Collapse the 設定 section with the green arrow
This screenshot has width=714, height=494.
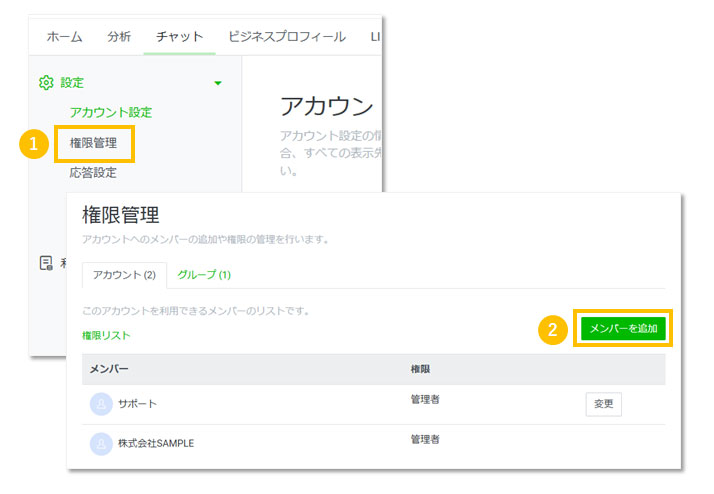(218, 83)
